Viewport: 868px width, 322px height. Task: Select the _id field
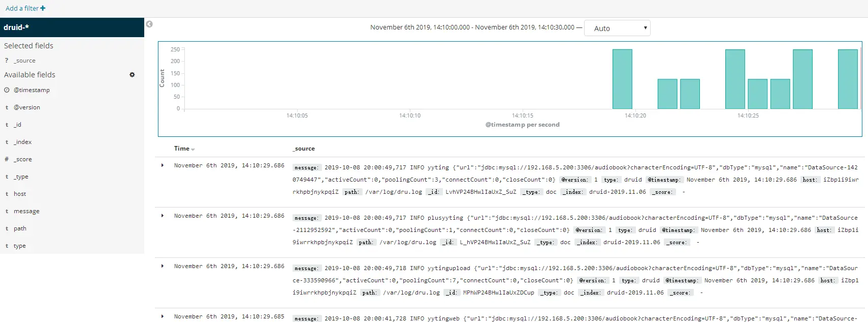(17, 125)
